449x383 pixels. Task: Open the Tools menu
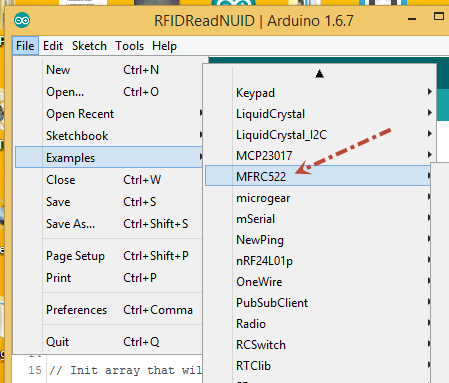(130, 46)
